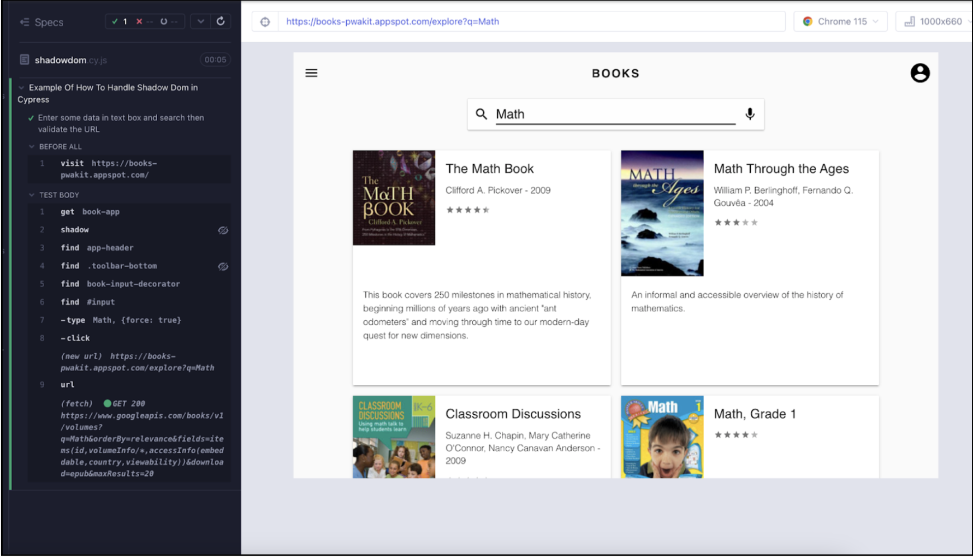The height and width of the screenshot is (560, 973).
Task: Click the selector playground crosshair icon
Action: pyautogui.click(x=265, y=22)
